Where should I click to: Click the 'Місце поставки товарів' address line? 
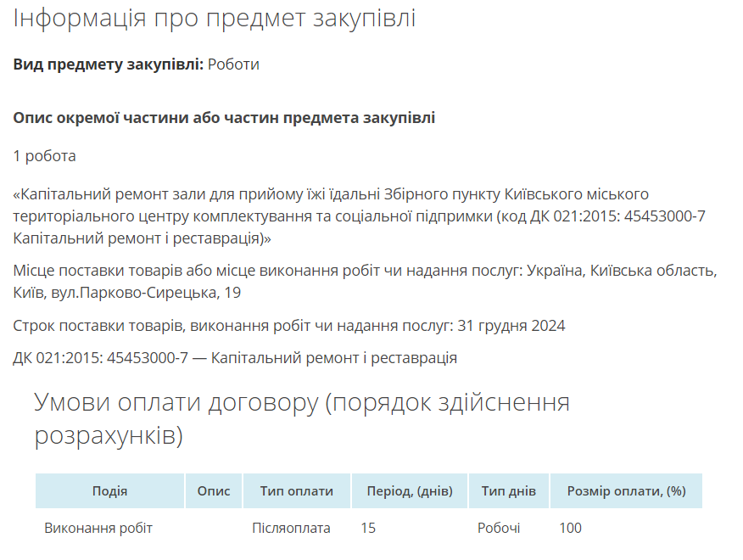tap(365, 282)
